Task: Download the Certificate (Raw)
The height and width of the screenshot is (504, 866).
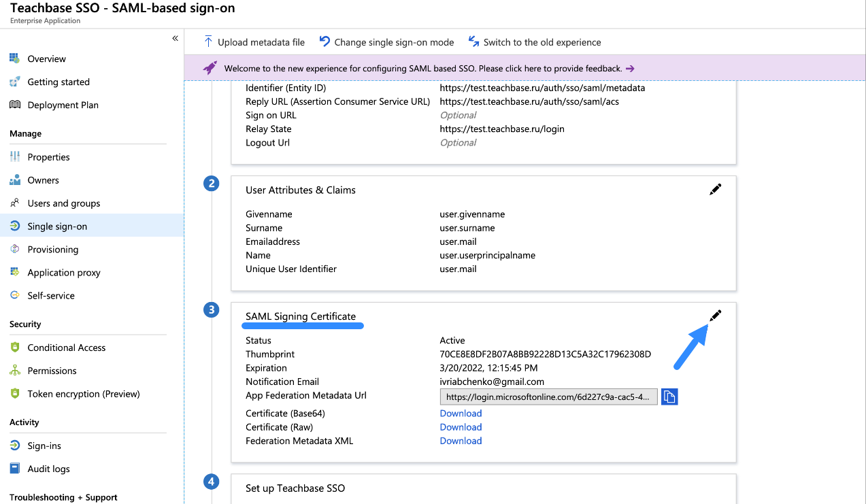Action: 461,426
